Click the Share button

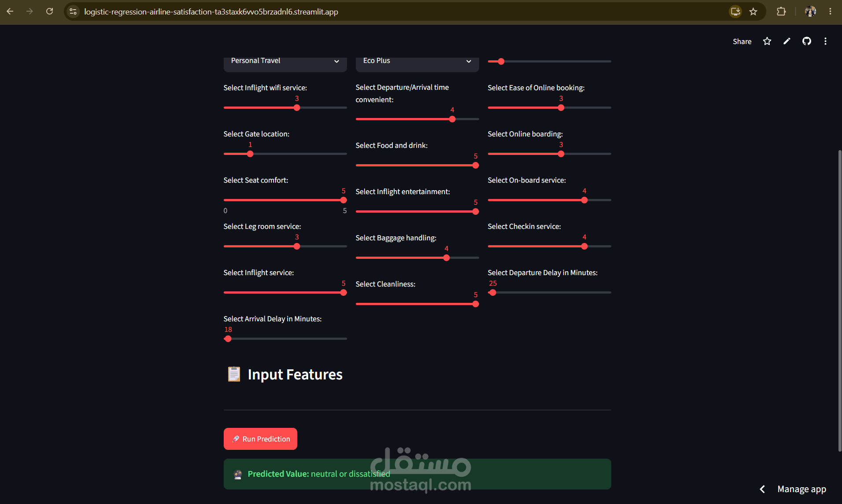(742, 41)
